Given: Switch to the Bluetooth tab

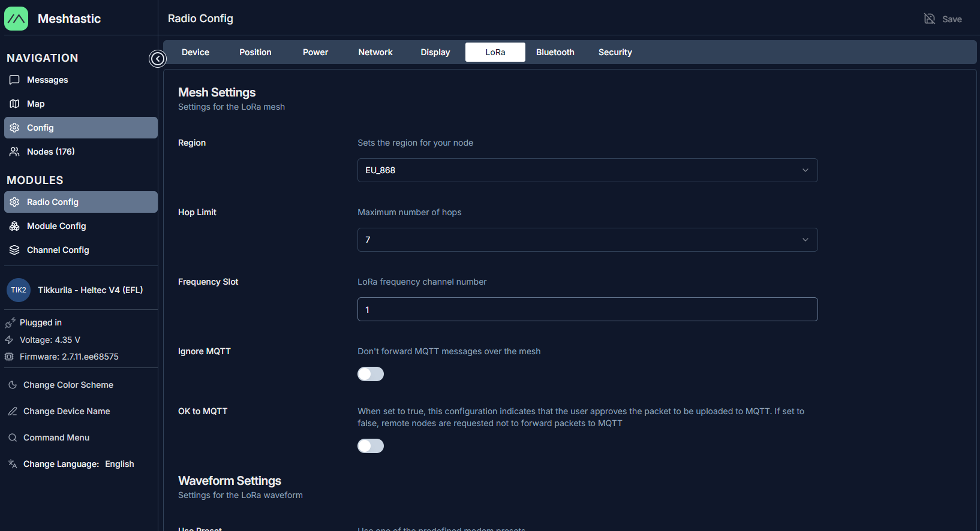Looking at the screenshot, I should point(555,52).
